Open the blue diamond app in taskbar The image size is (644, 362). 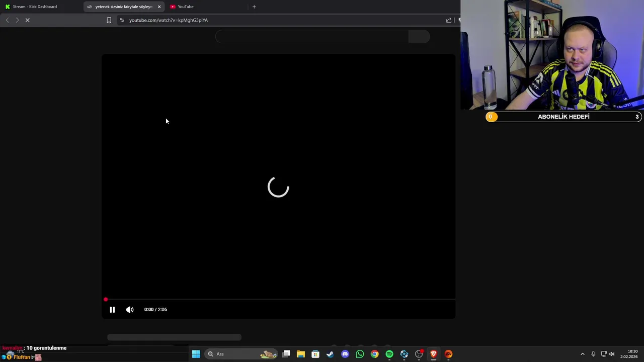[404, 354]
